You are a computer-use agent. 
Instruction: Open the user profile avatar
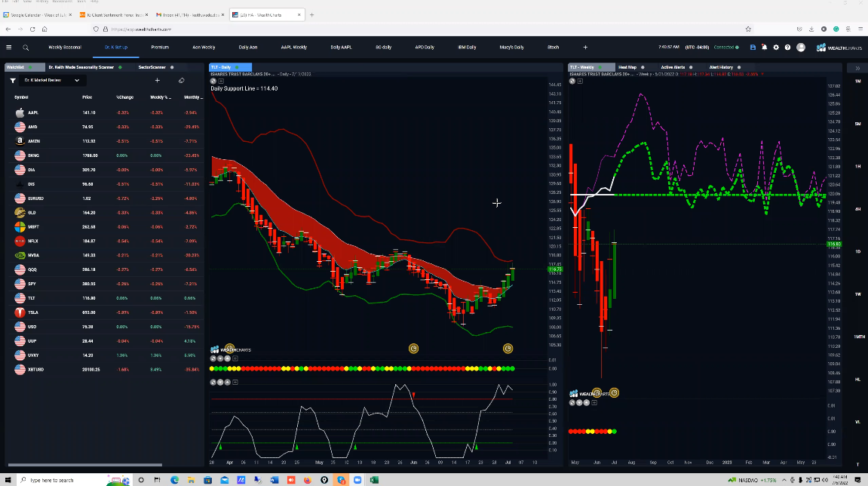[x=801, y=48]
